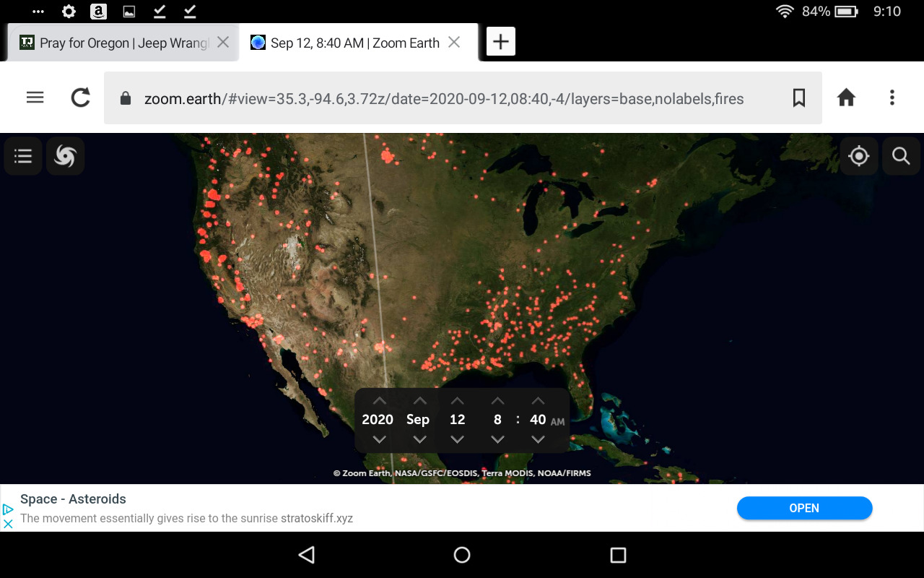Tap the Android back navigation button

click(307, 555)
